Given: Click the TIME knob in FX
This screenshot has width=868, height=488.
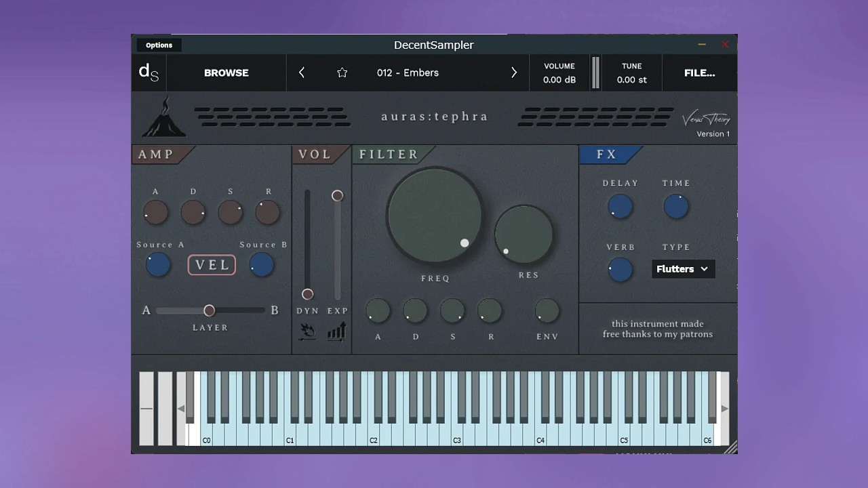Looking at the screenshot, I should click(676, 207).
